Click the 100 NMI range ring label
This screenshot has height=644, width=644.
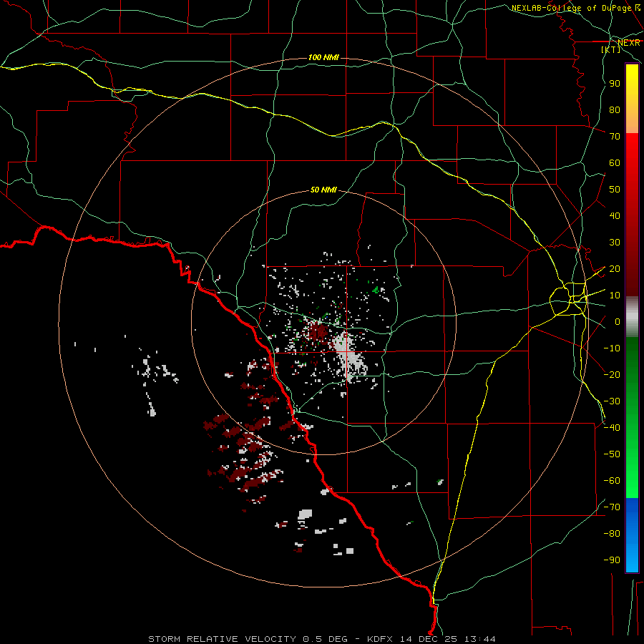[323, 57]
